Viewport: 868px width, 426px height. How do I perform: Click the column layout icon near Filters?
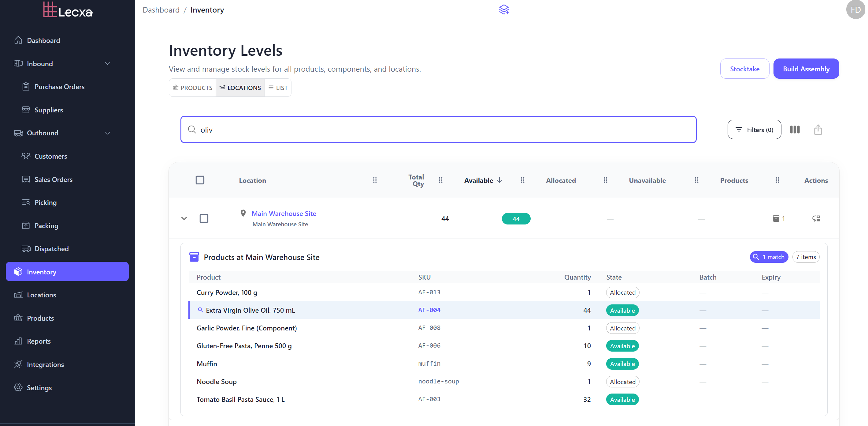tap(794, 130)
